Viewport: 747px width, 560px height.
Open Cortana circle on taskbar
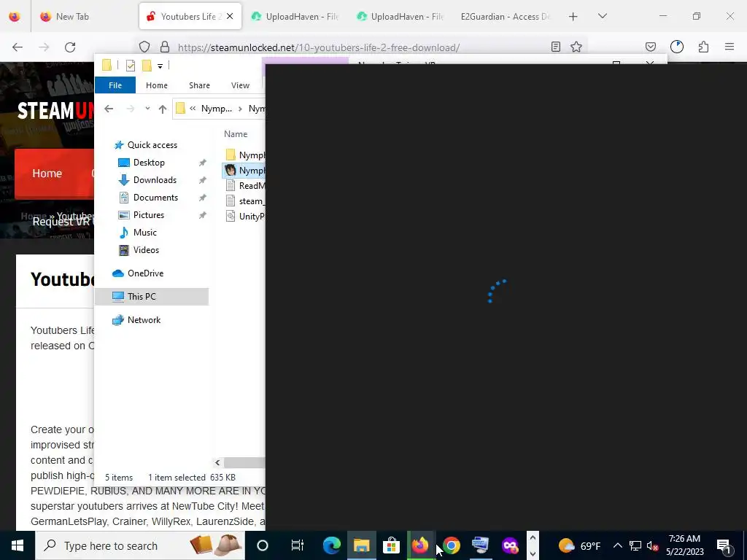pos(263,545)
